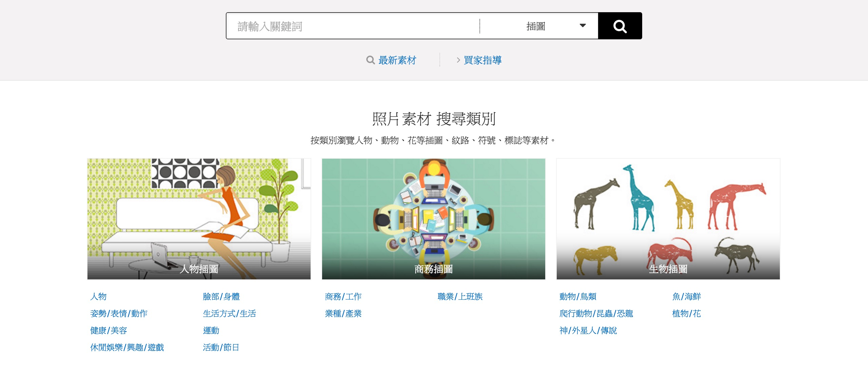Select the 神/外星人/傳說 category
This screenshot has width=868, height=375.
[588, 331]
